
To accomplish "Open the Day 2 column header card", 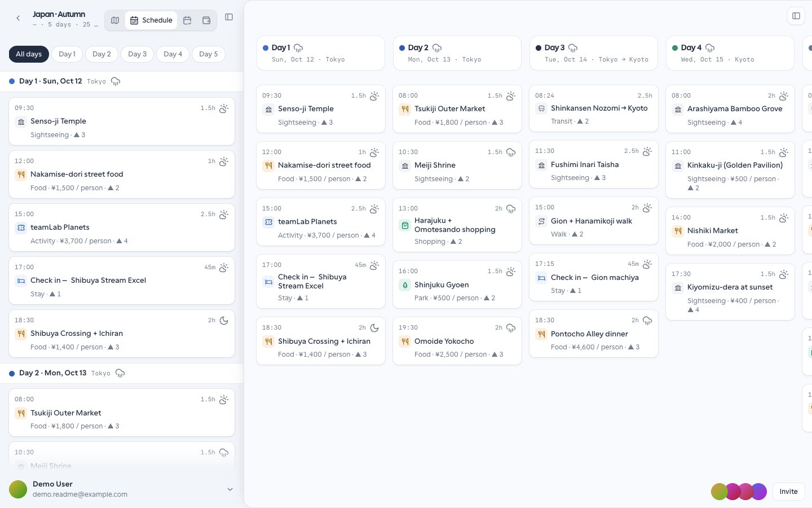I will click(457, 53).
